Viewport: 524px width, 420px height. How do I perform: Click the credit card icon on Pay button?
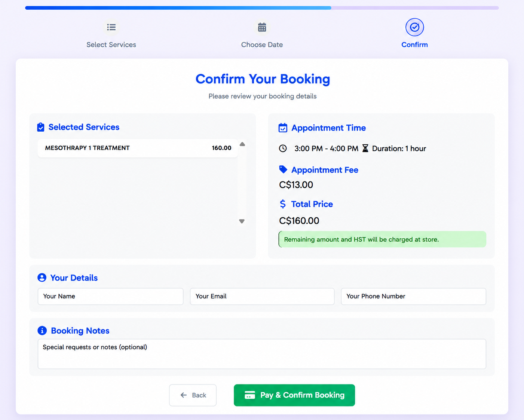point(250,395)
